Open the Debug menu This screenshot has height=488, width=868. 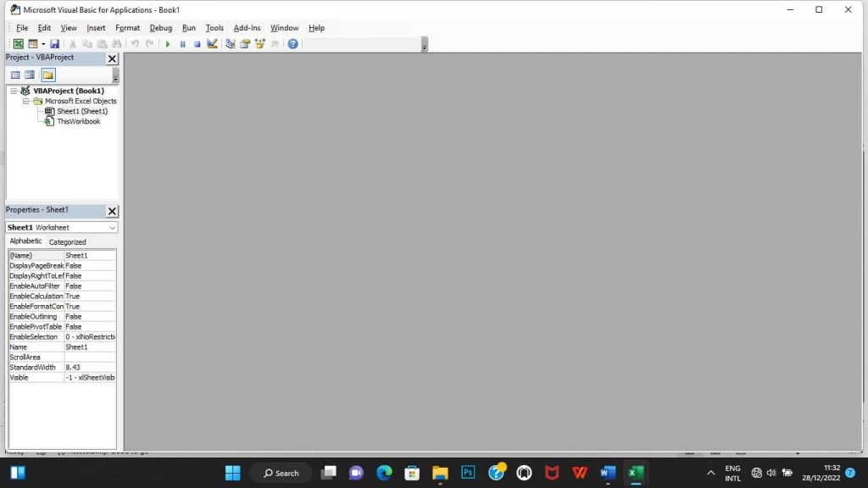coord(160,28)
